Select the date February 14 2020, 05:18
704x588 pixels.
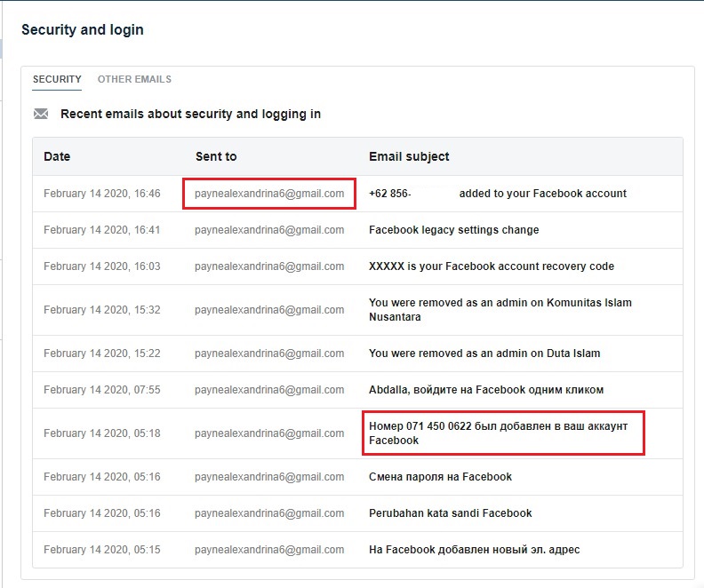[102, 433]
